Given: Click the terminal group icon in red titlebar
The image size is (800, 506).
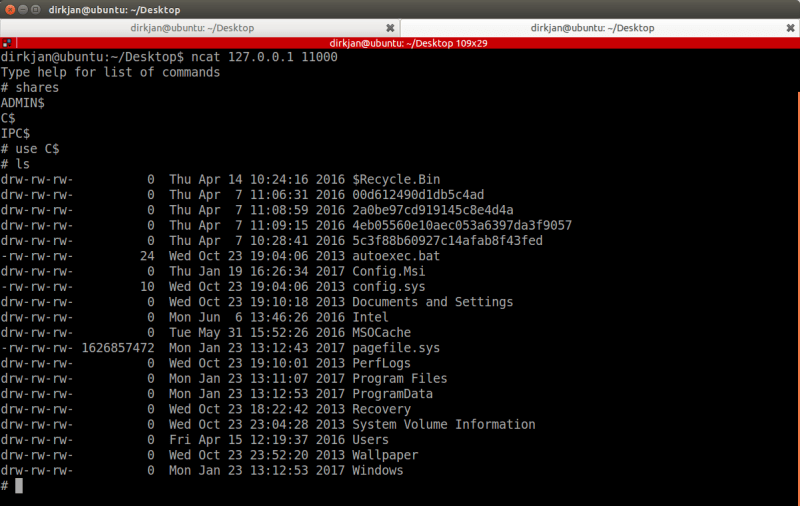Looking at the screenshot, I should [x=7, y=43].
